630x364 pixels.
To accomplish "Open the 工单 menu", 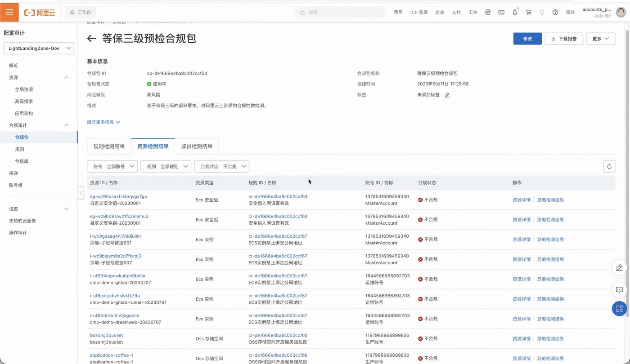I will click(472, 13).
